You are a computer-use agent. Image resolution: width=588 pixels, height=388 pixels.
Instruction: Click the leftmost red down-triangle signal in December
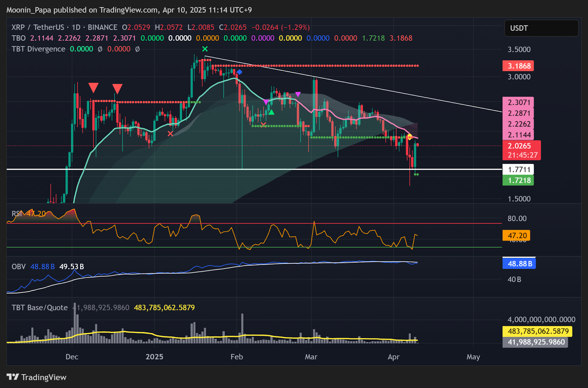tap(93, 87)
